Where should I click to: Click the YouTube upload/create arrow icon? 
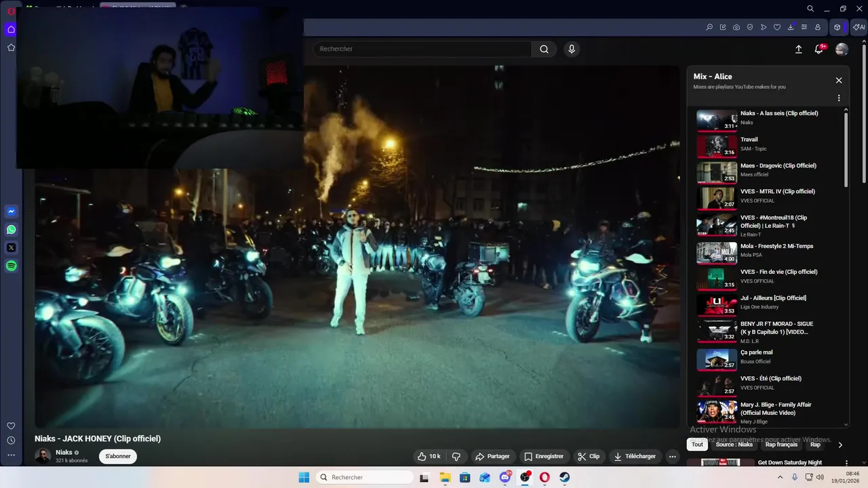click(799, 49)
